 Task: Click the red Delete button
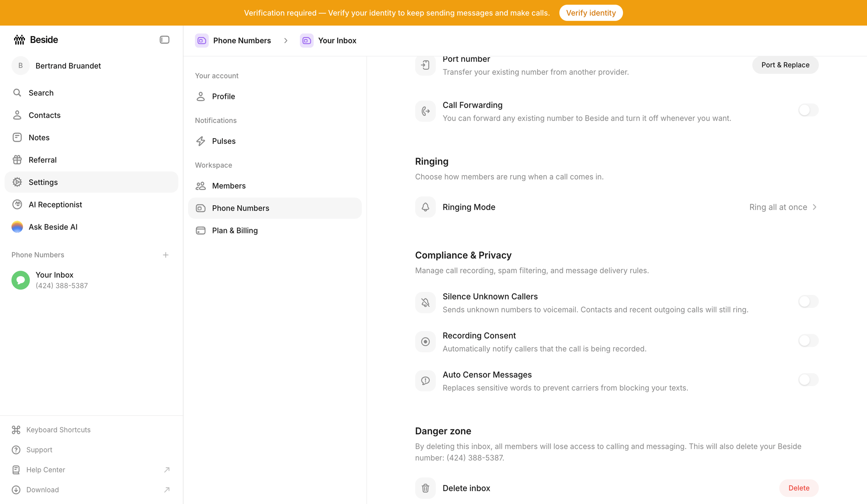[799, 488]
